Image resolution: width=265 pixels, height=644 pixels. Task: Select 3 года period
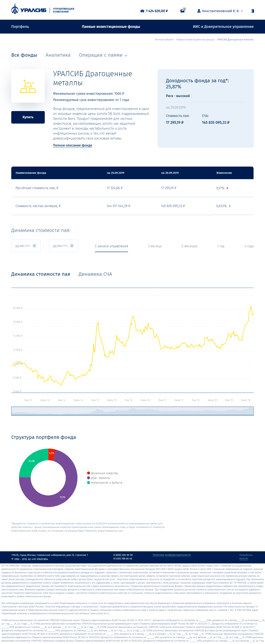coord(249,246)
